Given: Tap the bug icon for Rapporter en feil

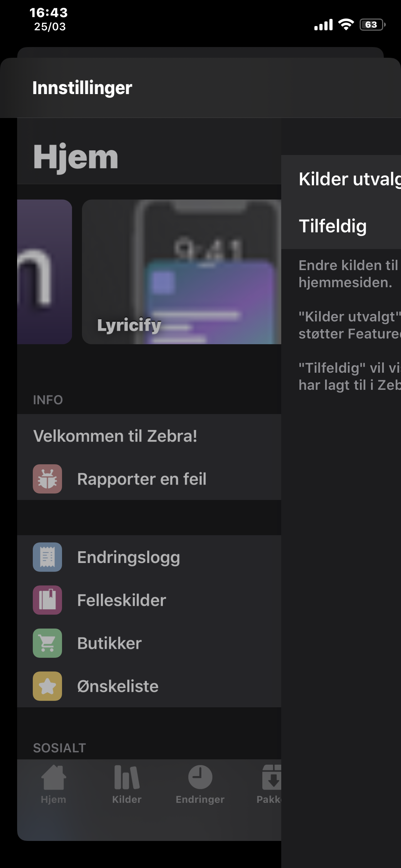Looking at the screenshot, I should [47, 479].
